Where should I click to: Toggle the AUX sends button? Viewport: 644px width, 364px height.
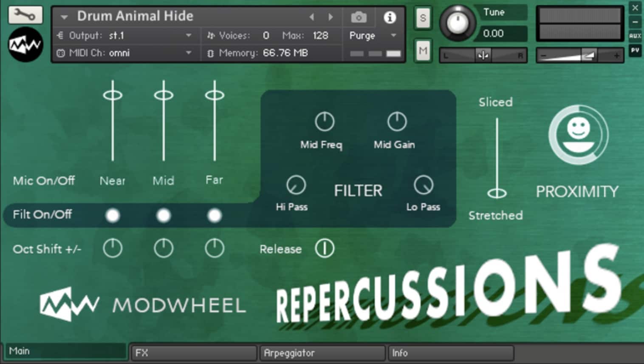635,36
